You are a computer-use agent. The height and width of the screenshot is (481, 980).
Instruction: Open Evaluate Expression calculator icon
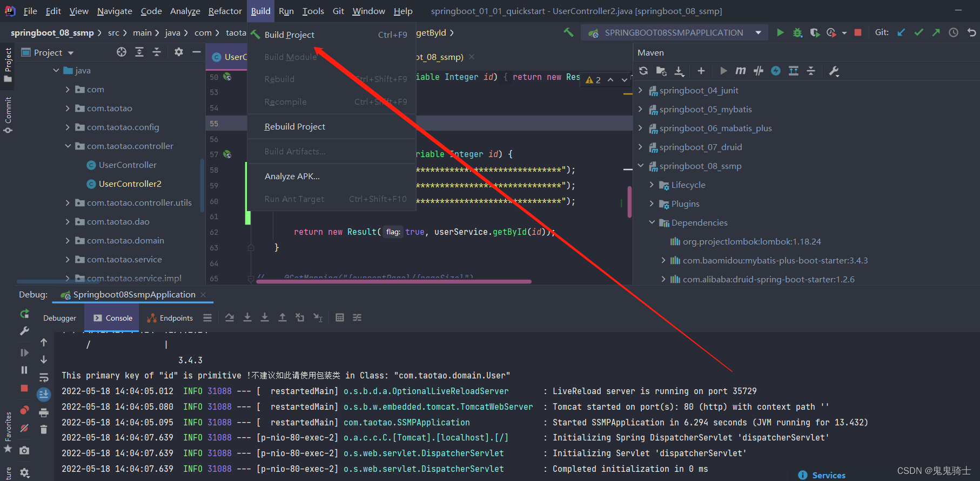340,317
